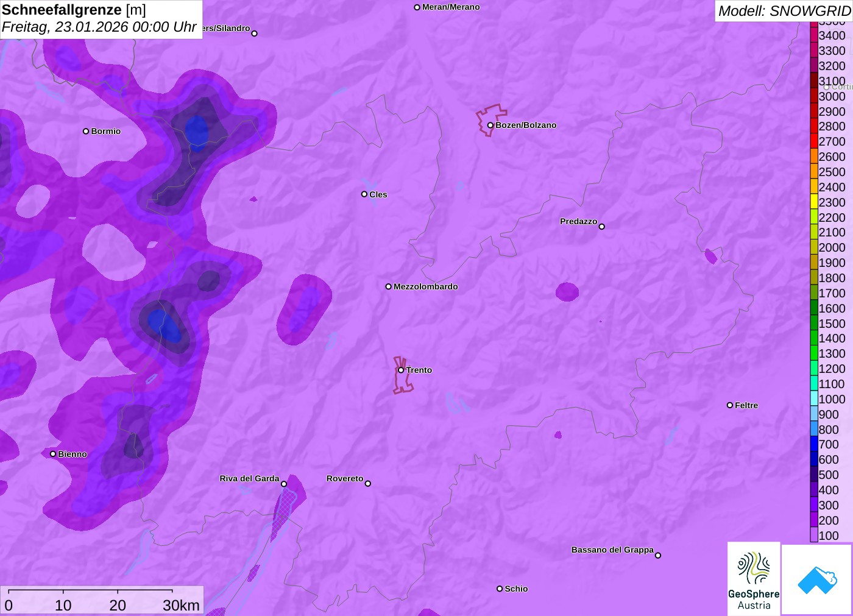Click the Mezzolombardo location dot
This screenshot has width=853, height=616.
point(389,286)
